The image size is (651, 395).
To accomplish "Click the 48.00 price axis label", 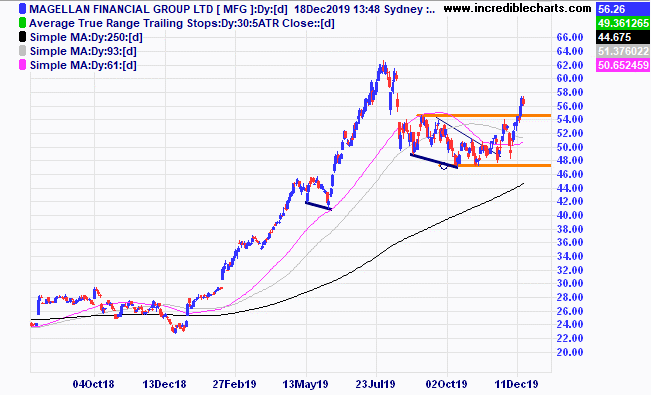I will pos(570,160).
